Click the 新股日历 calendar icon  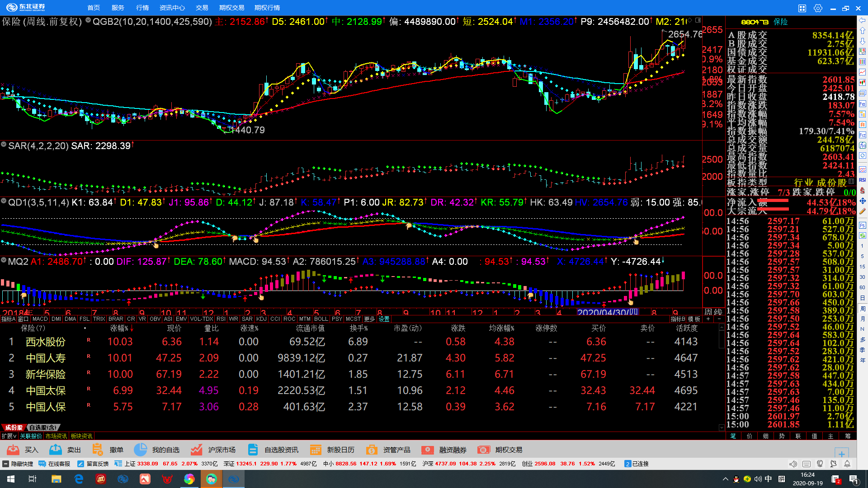click(316, 450)
